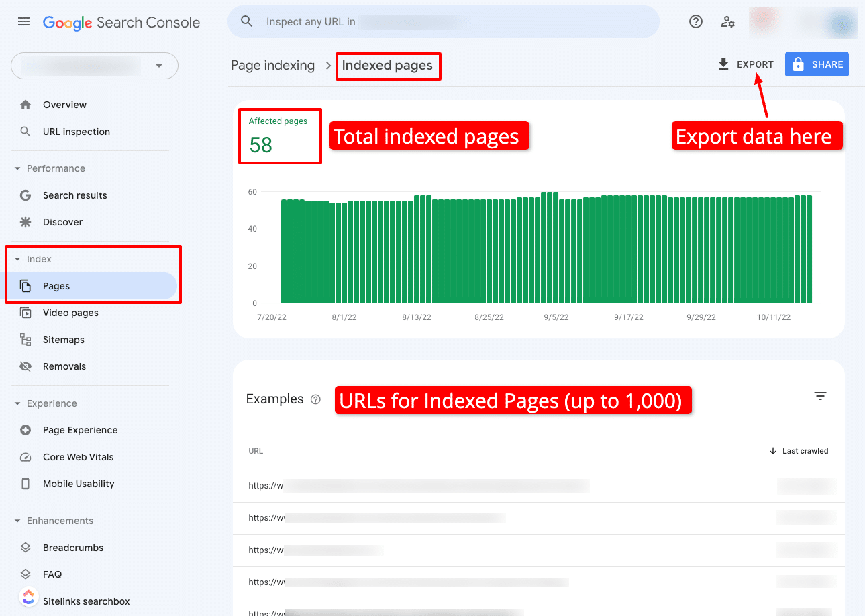Click the Core Web Vitals gauge icon

26,457
